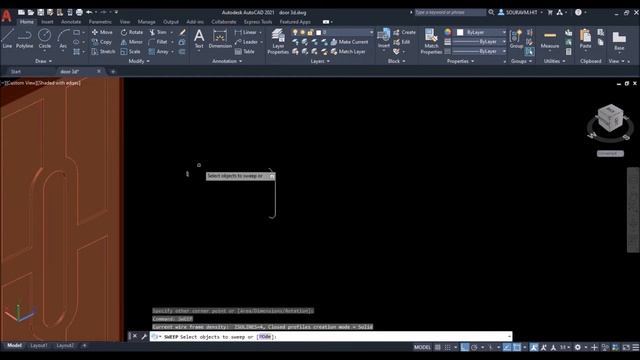Open Layer Properties manager

[x=278, y=41]
